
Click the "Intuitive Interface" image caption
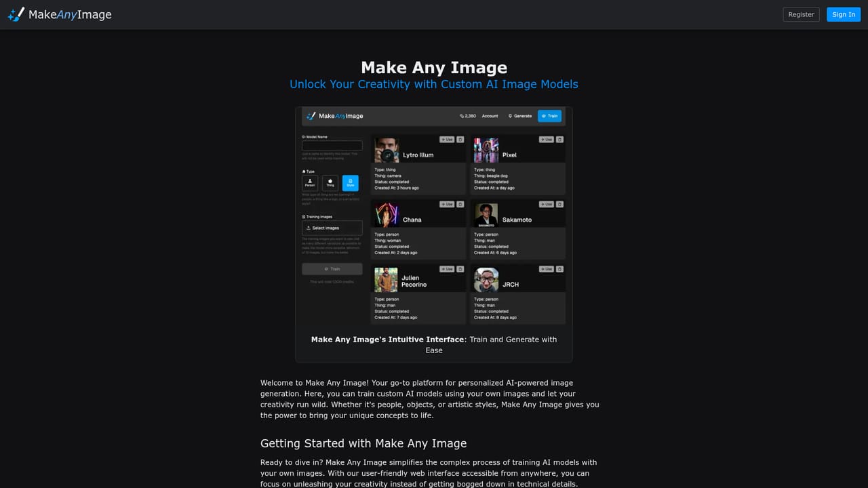pyautogui.click(x=434, y=344)
